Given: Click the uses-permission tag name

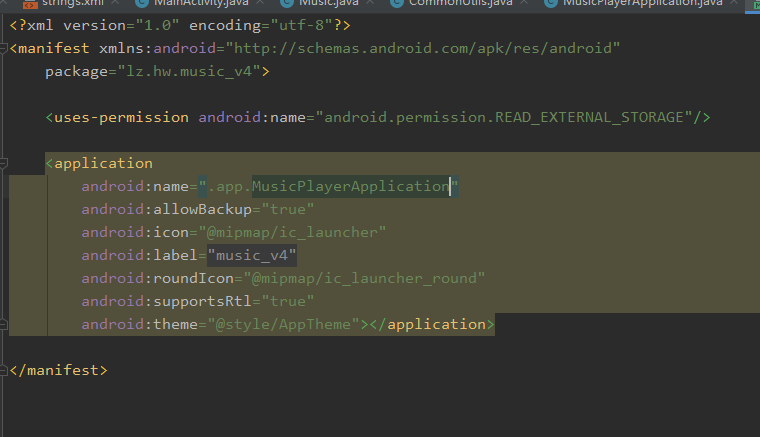Looking at the screenshot, I should click(x=121, y=117).
